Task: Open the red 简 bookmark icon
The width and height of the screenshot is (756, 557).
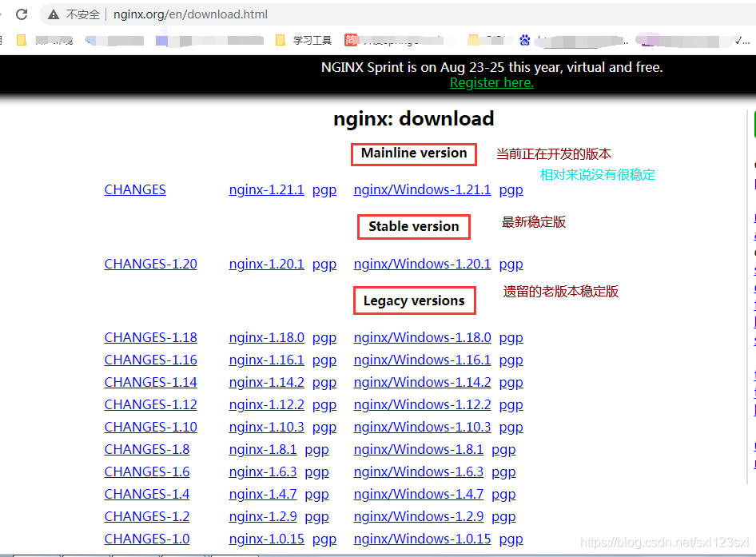Action: click(x=351, y=40)
